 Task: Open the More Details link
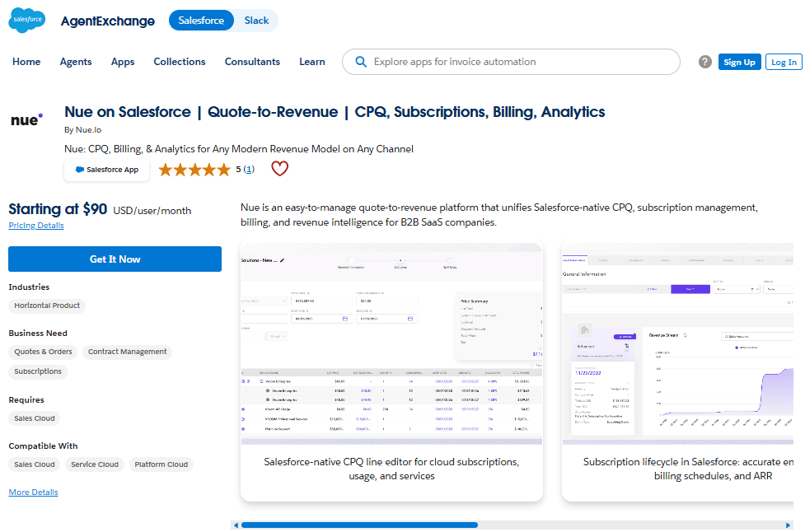pos(34,492)
